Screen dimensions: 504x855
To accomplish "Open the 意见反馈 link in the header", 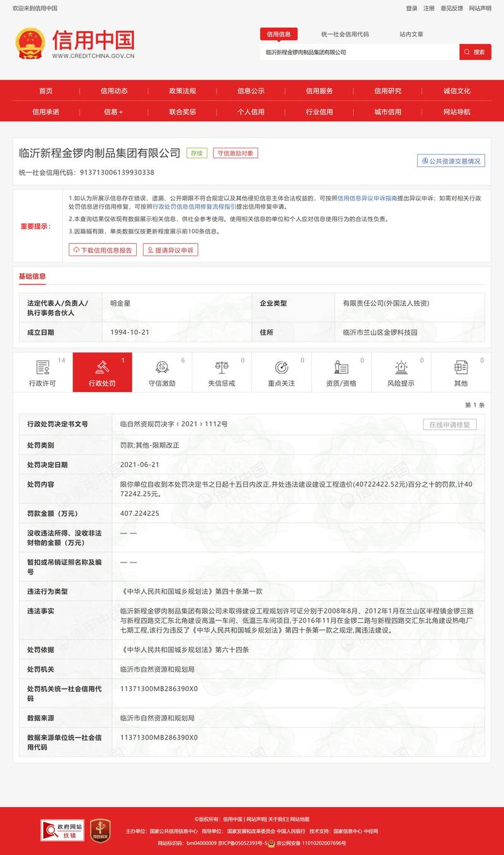I will point(452,8).
